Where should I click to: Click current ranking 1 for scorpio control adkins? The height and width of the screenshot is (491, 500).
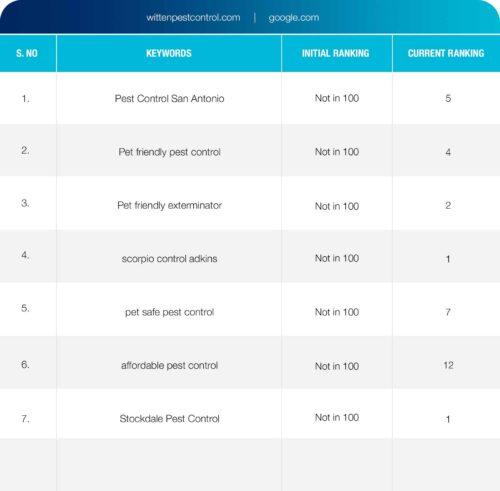click(x=448, y=259)
